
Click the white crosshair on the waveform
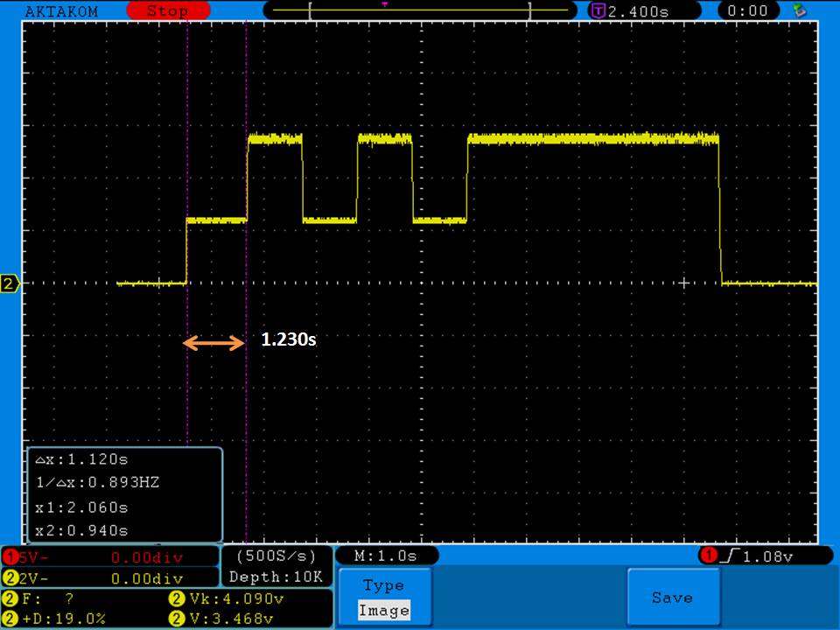pyautogui.click(x=685, y=283)
